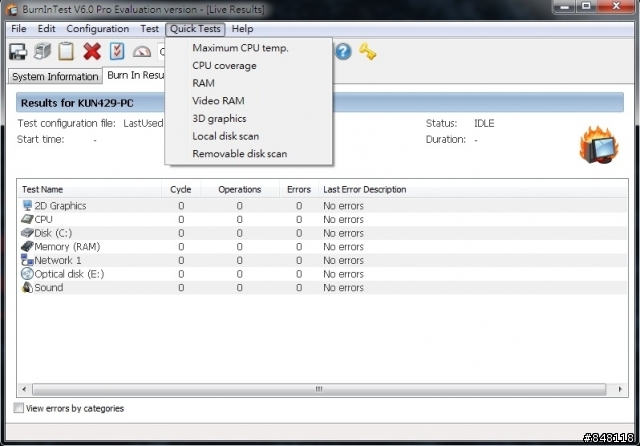
Task: Click the flaming monitor BurnInTest logo
Action: [599, 145]
